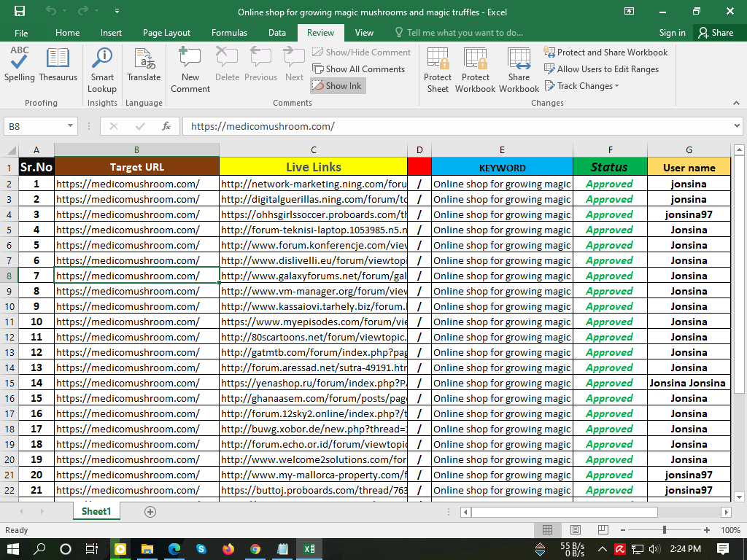Open the Formulas ribbon tab
The height and width of the screenshot is (560, 747).
[x=229, y=33]
